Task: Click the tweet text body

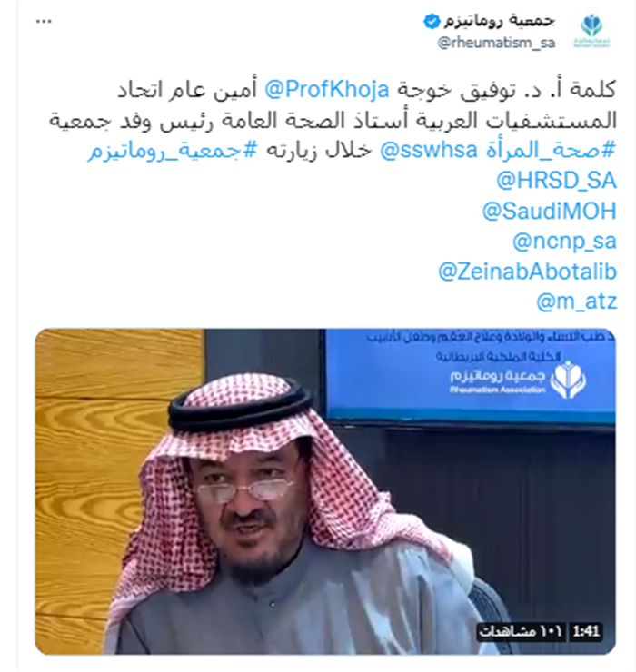Action: pyautogui.click(x=333, y=120)
